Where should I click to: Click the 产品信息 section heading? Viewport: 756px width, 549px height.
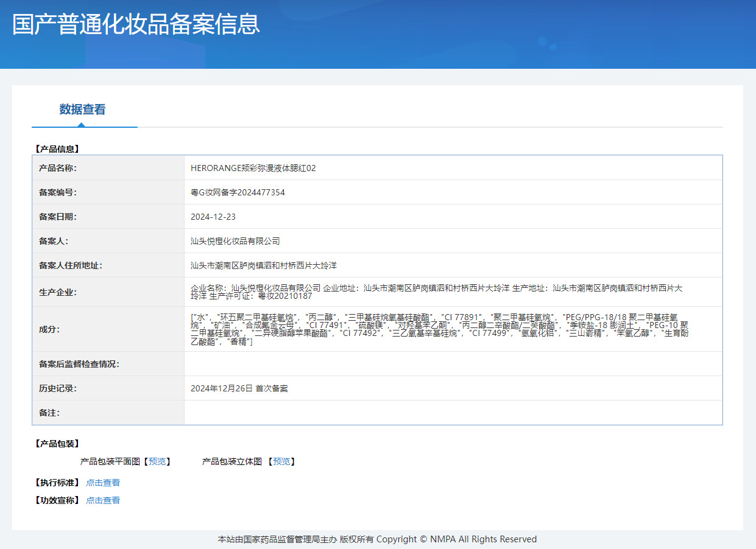pyautogui.click(x=57, y=149)
